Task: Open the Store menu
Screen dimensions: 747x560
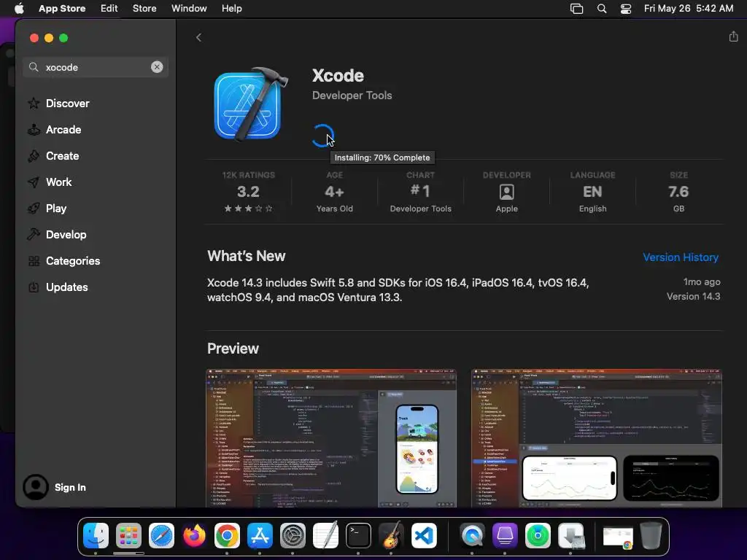Action: (x=144, y=9)
